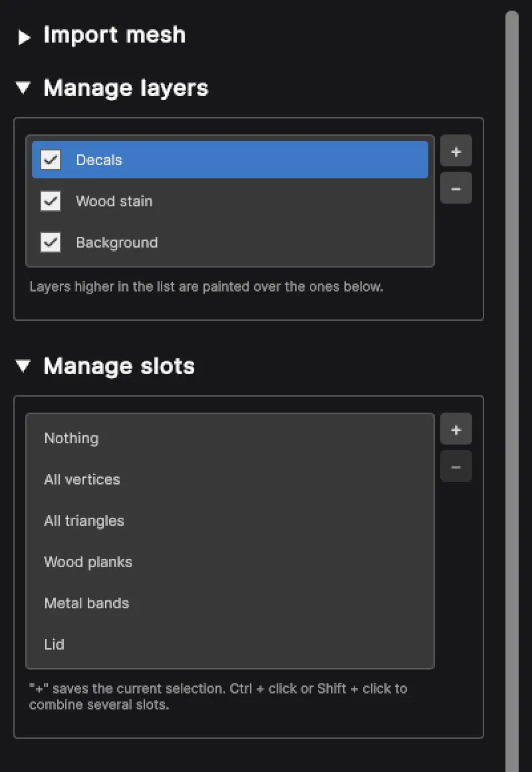Click the panel's vertical scrollbar
Viewport: 532px width, 772px height.
pos(512,391)
